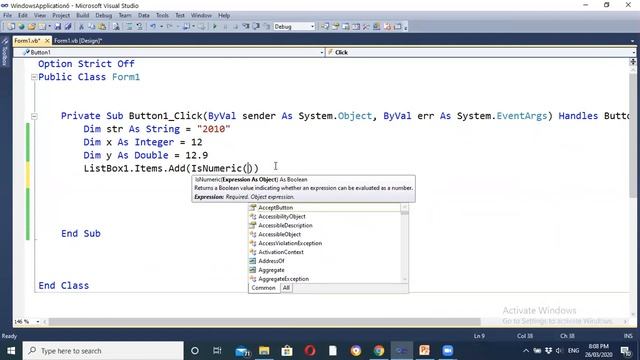Select AccessibleObject in IntelliSense list
The height and width of the screenshot is (360, 640).
(x=279, y=234)
